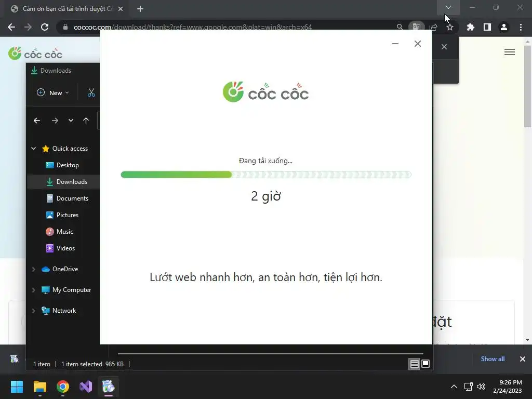532x399 pixels.
Task: Open Google Translate icon in address bar
Action: point(416,27)
